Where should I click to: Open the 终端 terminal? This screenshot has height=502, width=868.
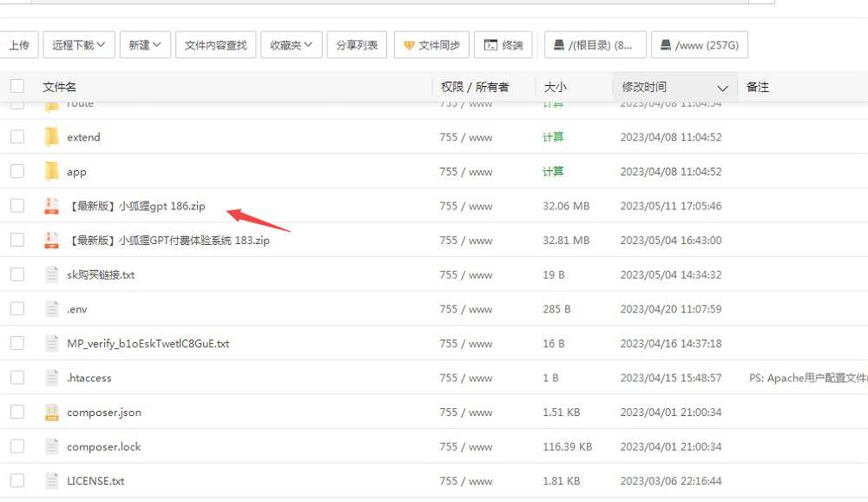pos(503,44)
